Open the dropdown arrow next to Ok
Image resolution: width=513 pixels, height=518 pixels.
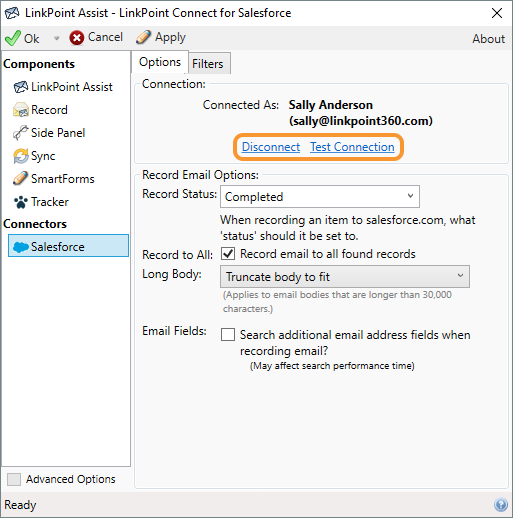pos(57,38)
